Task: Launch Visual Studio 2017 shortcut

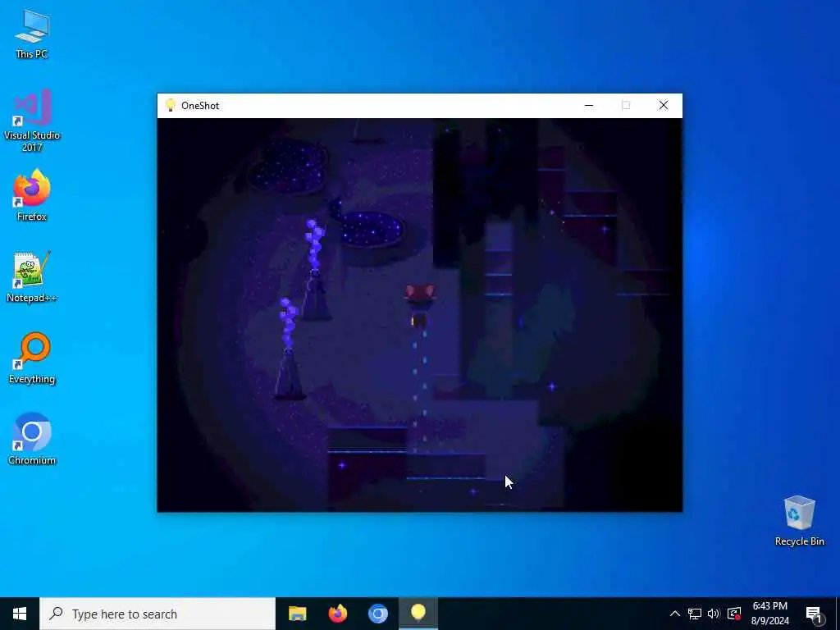Action: pos(32,120)
